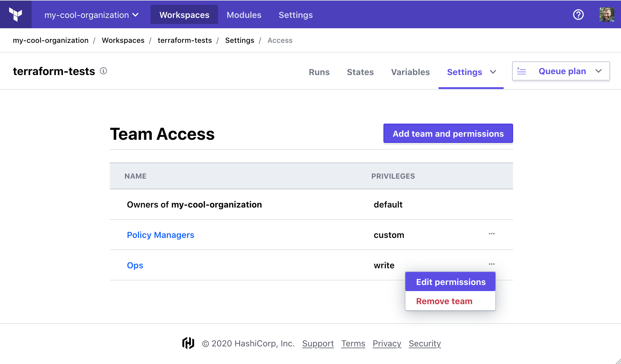Click the Access breadcrumb text
621x364 pixels.
pos(280,40)
